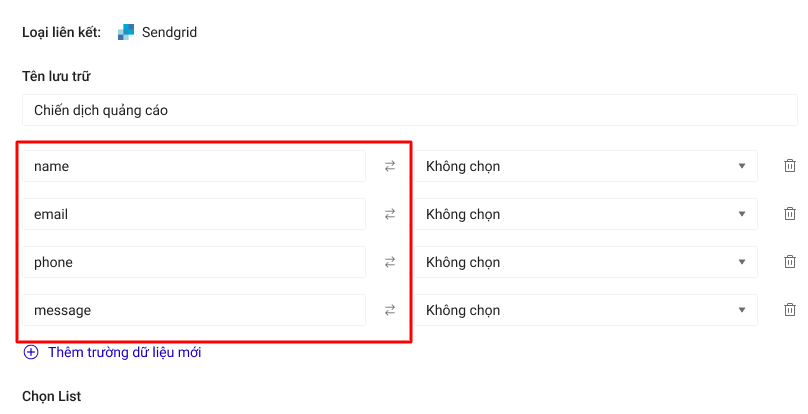Click the name field input box
Viewport: 808px width, 414px height.
(194, 166)
